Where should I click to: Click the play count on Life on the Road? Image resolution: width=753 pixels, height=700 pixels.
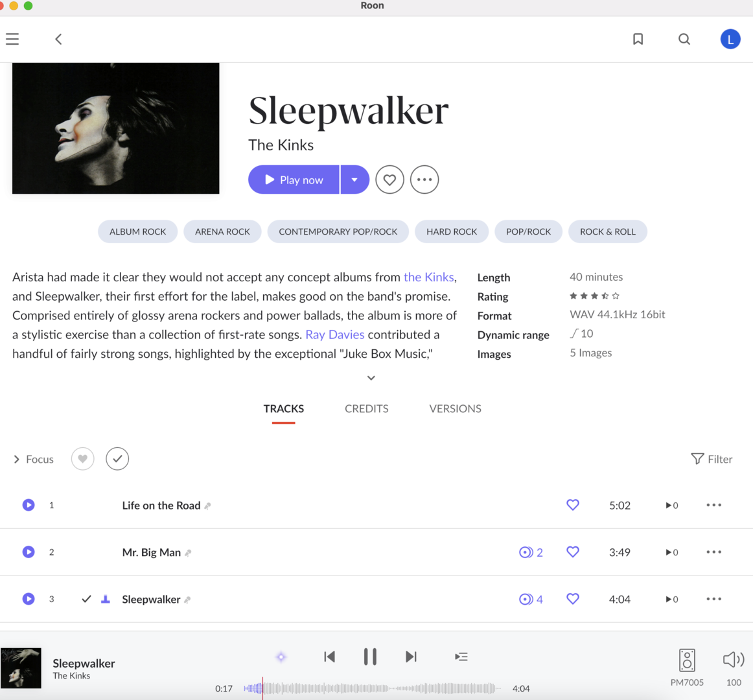pos(672,506)
